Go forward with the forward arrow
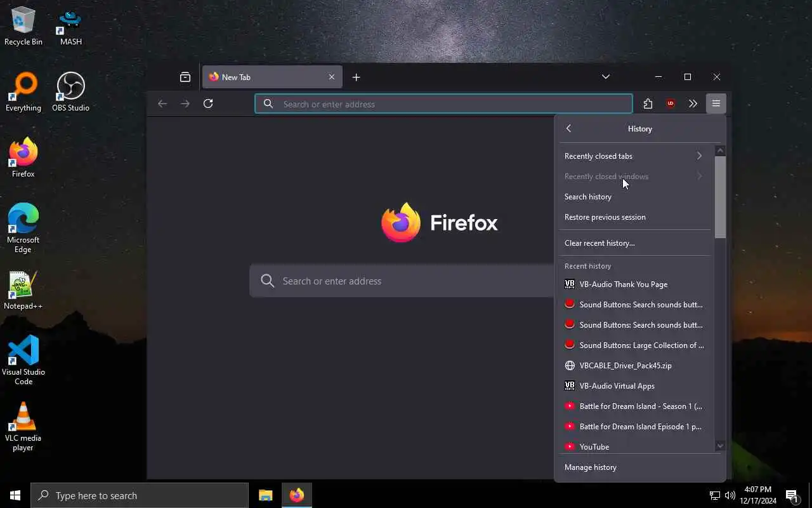 (185, 104)
